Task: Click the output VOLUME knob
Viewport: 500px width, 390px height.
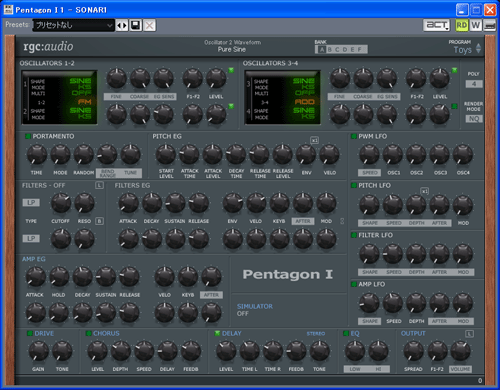Action: [461, 351]
